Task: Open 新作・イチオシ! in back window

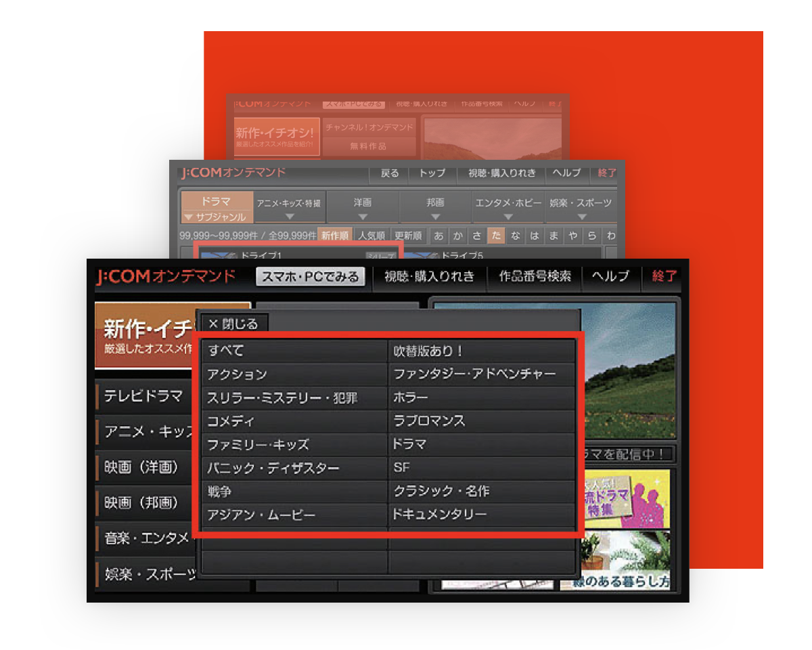Action: tap(277, 135)
